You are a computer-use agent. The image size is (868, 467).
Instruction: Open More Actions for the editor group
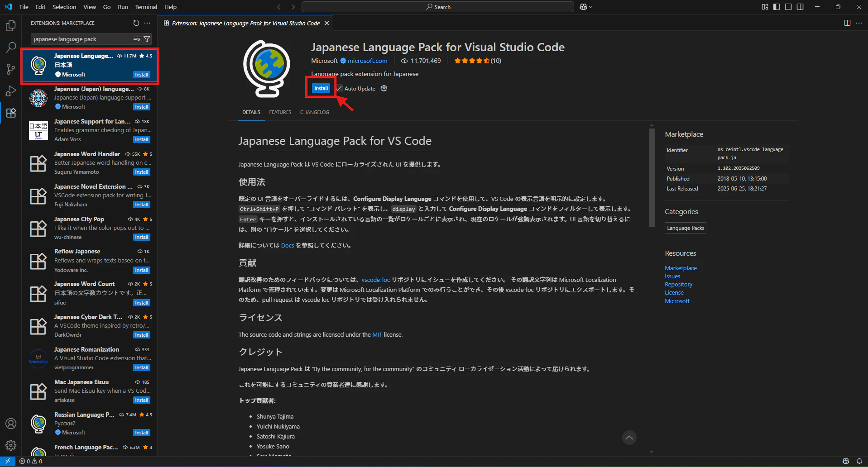click(x=859, y=23)
